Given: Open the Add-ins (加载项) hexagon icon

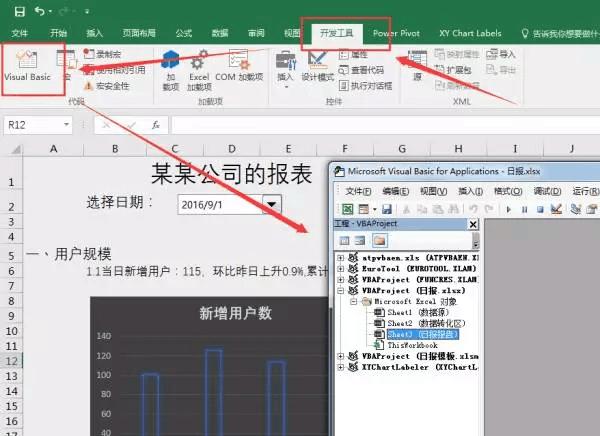Looking at the screenshot, I should tap(171, 70).
